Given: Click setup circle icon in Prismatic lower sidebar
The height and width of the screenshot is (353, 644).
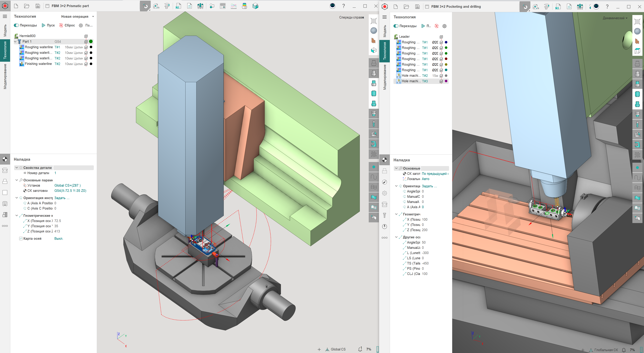Looking at the screenshot, I should tap(5, 159).
